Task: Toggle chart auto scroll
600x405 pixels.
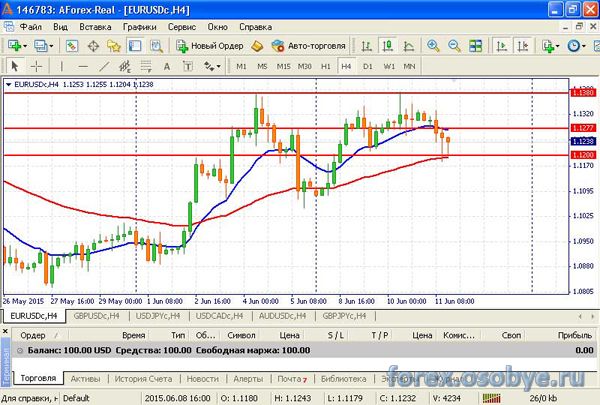Action: 501,46
